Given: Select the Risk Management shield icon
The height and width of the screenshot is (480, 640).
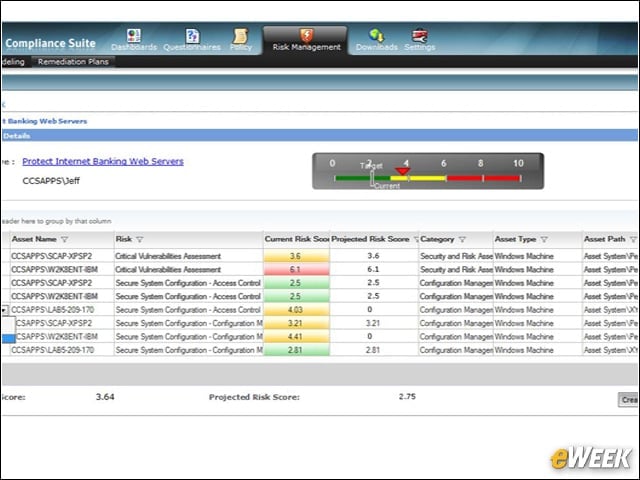Looking at the screenshot, I should [x=307, y=35].
